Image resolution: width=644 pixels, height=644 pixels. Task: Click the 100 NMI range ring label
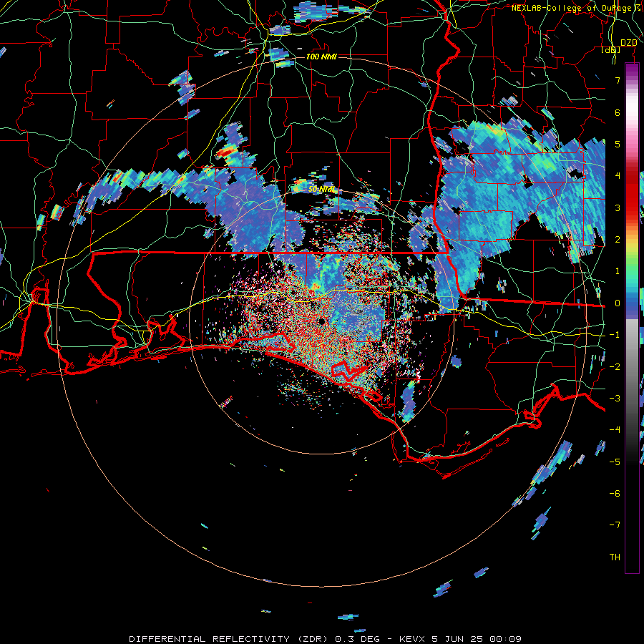(321, 57)
